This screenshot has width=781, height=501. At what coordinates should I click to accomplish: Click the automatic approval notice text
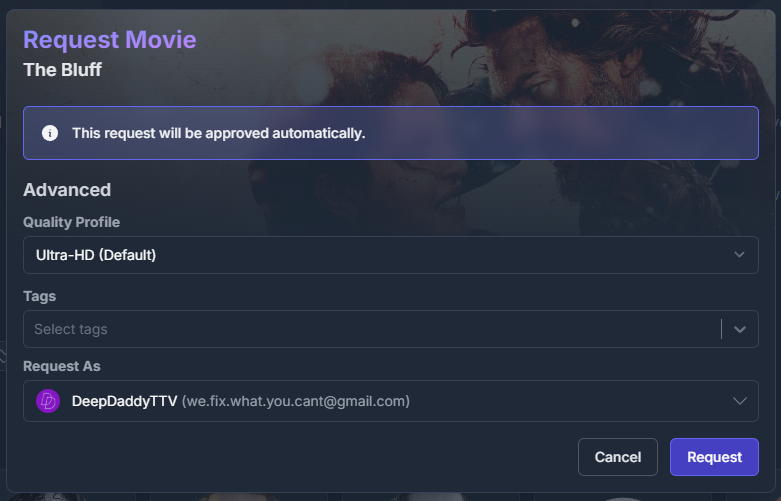coord(218,133)
